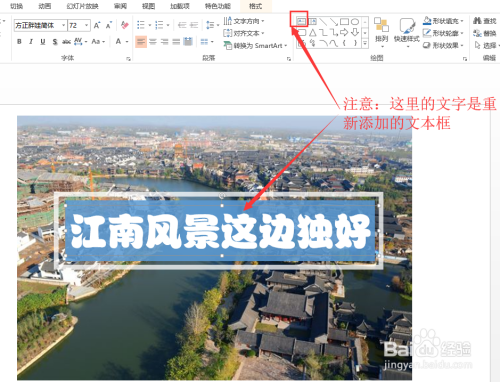Open the 审阅 review tab
The image size is (500, 382).
120,6
